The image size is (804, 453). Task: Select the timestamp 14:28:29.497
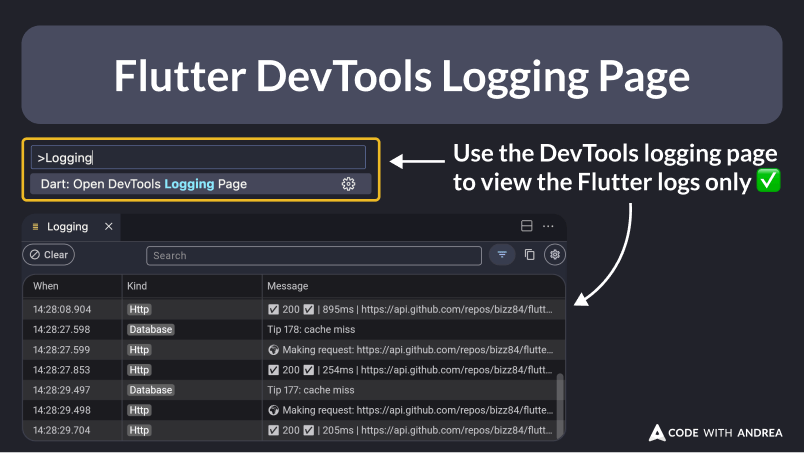[x=62, y=390]
